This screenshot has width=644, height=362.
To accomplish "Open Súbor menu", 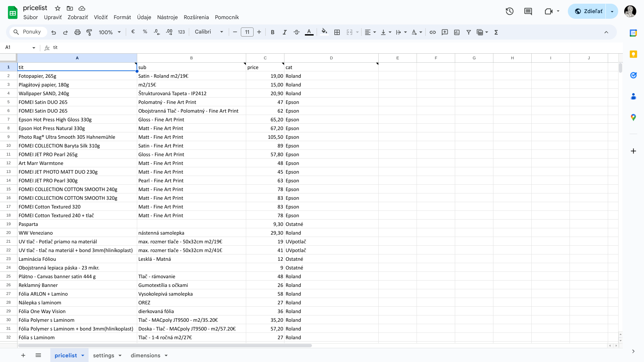I will click(x=31, y=17).
